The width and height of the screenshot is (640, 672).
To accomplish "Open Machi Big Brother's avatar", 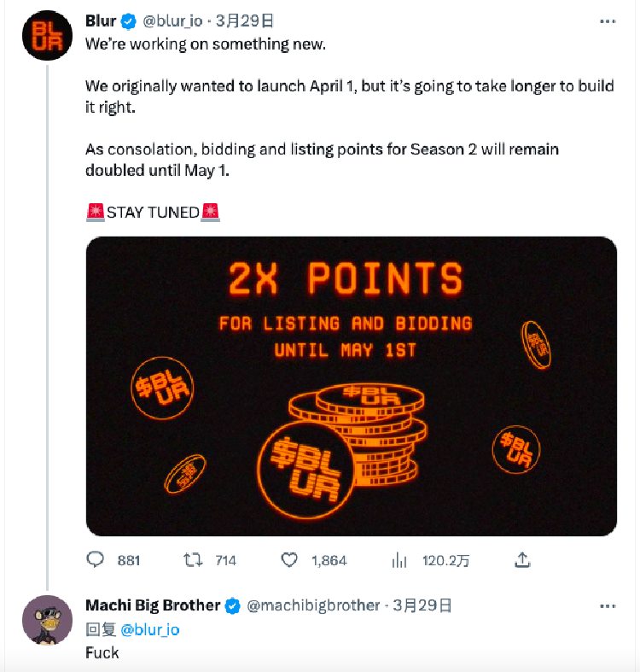I will coord(47,620).
